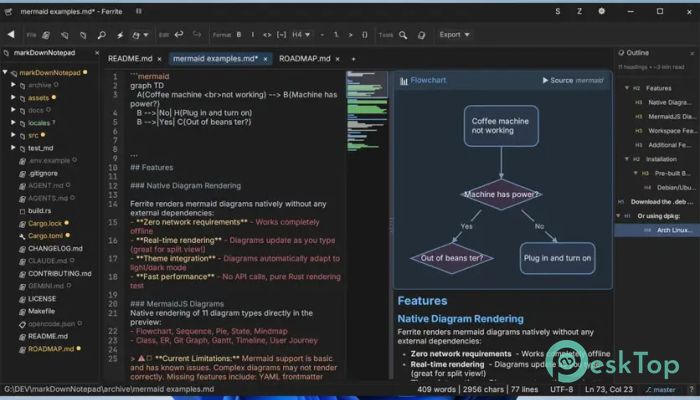The width and height of the screenshot is (700, 400).
Task: Open Cargo.toml in file tree
Action: click(45, 235)
